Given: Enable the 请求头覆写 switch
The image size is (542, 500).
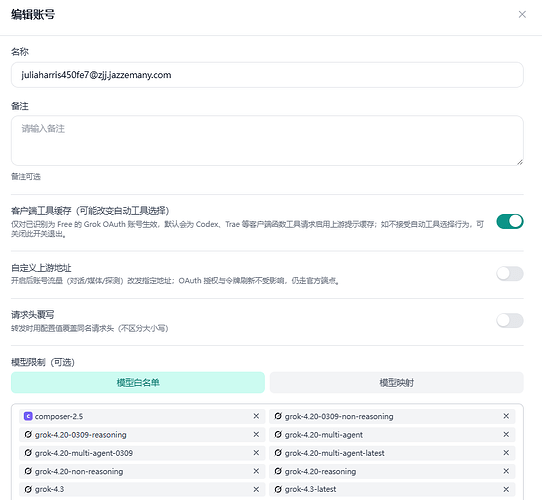Looking at the screenshot, I should [x=510, y=321].
